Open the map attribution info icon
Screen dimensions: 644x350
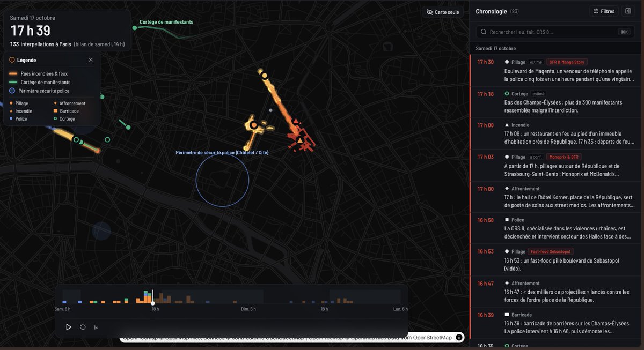coord(459,337)
